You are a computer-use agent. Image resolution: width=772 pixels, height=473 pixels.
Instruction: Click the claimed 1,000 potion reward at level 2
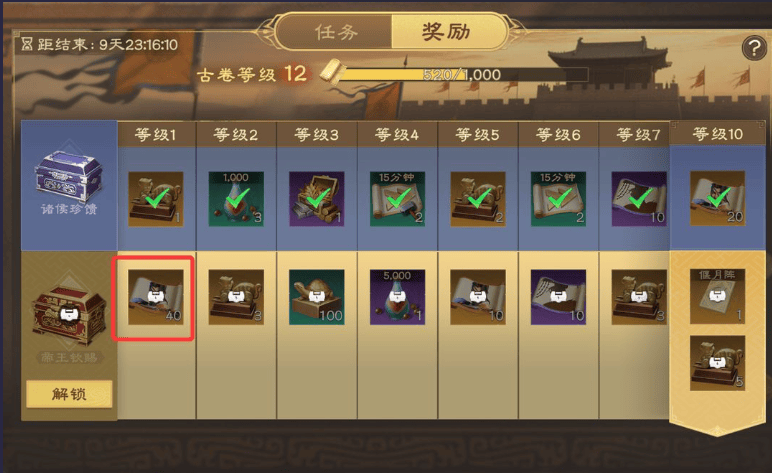click(x=236, y=199)
